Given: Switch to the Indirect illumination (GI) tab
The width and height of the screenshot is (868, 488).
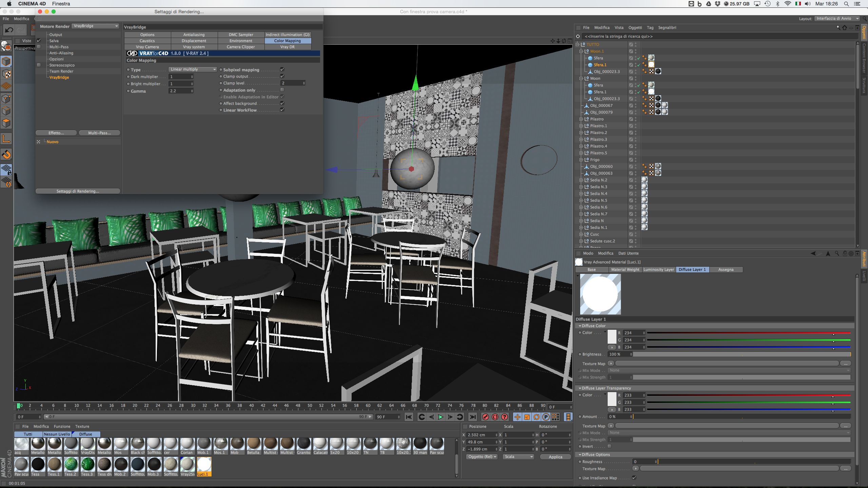Looking at the screenshot, I should click(x=287, y=35).
